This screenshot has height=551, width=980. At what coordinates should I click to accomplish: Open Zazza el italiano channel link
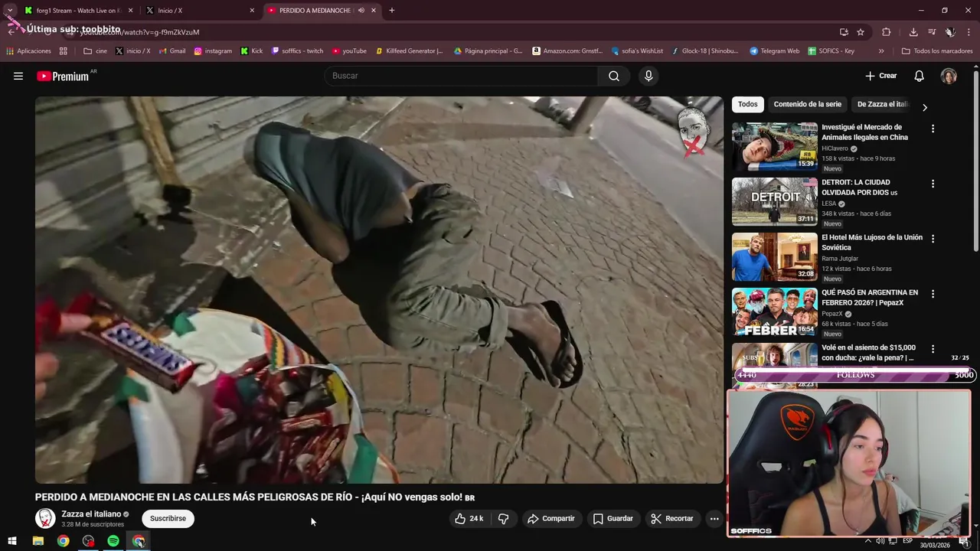(91, 514)
